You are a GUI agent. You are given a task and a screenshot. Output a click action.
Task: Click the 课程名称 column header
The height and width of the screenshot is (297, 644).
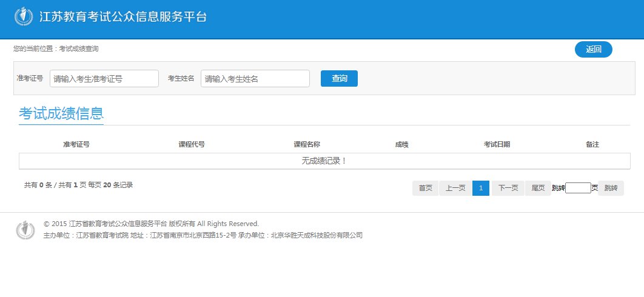click(307, 145)
